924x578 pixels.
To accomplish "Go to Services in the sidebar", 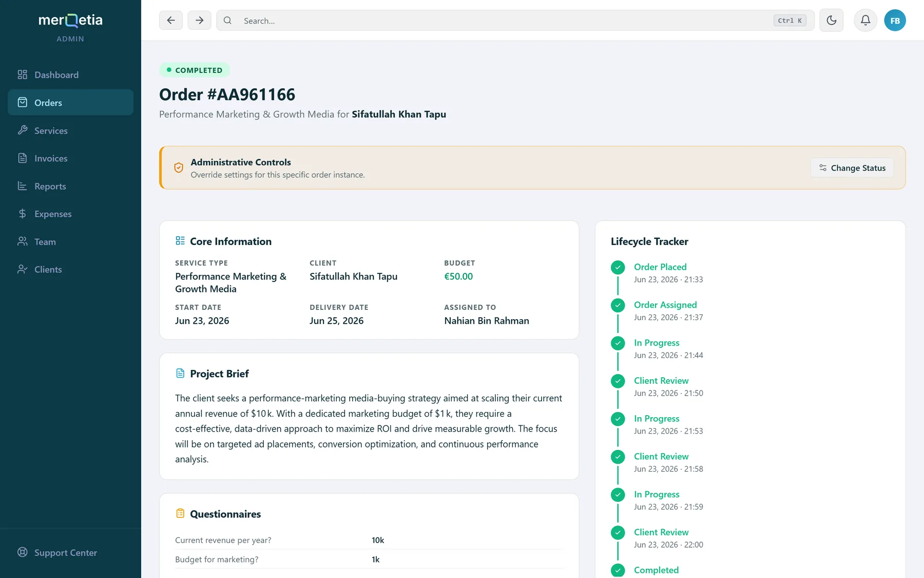I will click(x=70, y=130).
